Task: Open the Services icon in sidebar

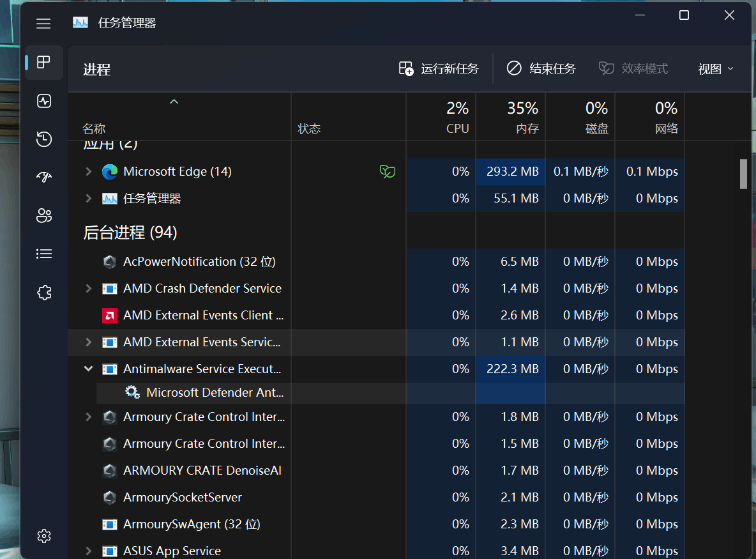Action: click(44, 293)
